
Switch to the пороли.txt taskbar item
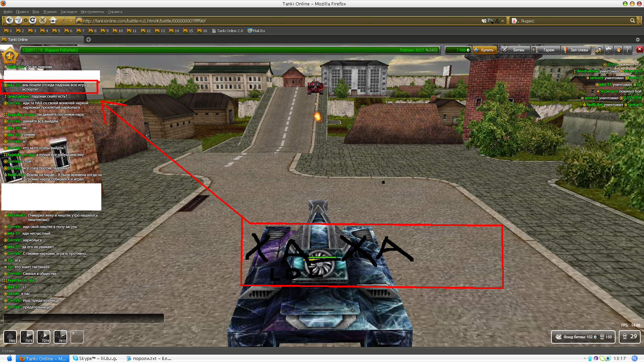149,358
